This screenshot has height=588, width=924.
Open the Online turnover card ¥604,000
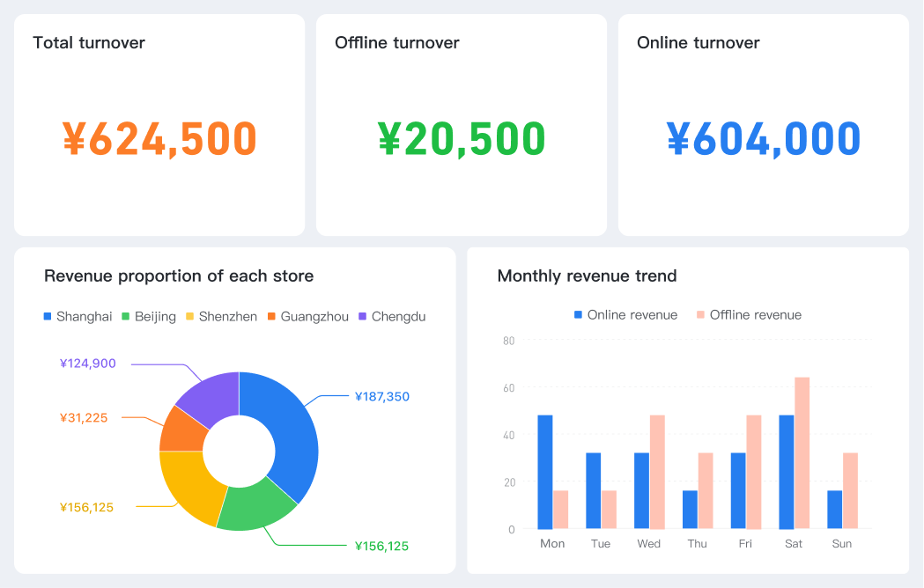click(x=763, y=138)
